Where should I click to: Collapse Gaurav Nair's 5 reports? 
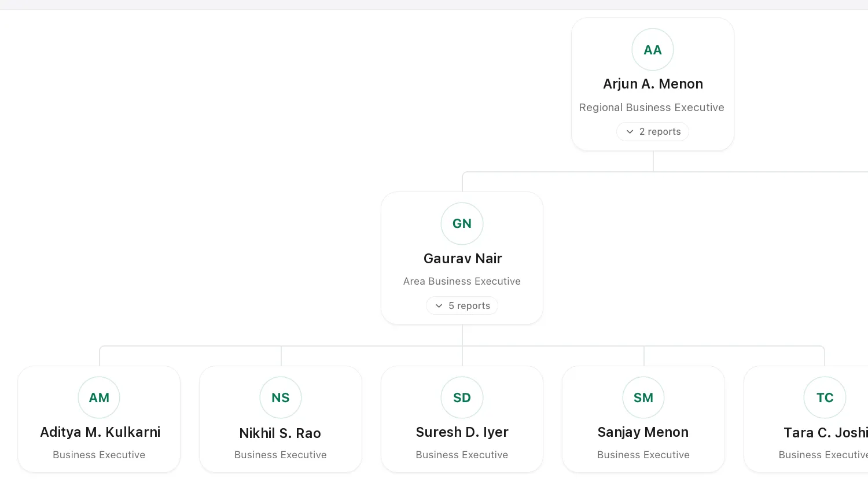point(462,305)
